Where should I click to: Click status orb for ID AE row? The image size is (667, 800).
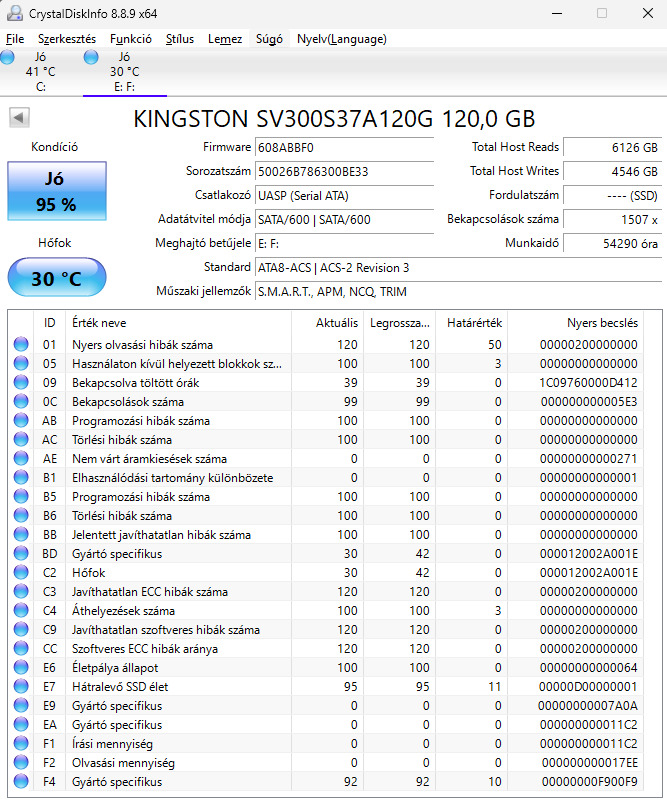[x=21, y=458]
